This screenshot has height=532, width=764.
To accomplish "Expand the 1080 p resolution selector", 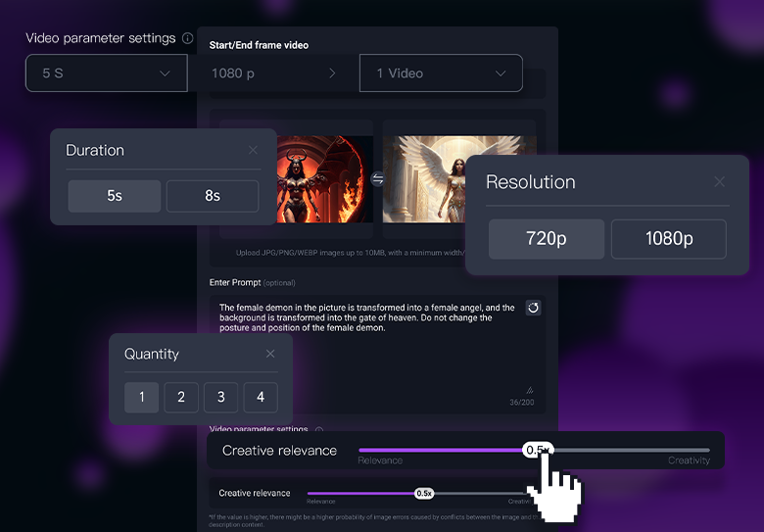I will 273,73.
